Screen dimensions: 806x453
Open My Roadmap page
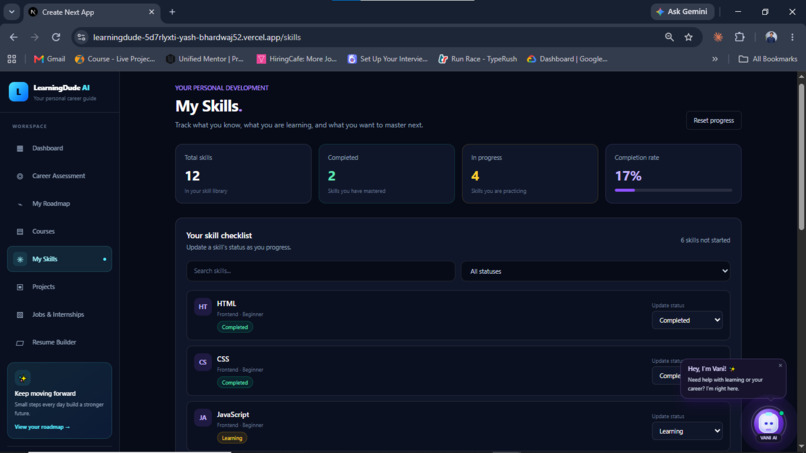(60, 204)
